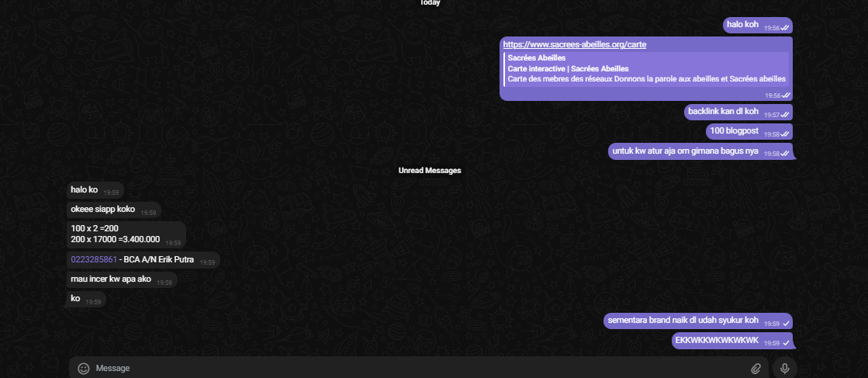The height and width of the screenshot is (378, 868).
Task: Click the price calculation message with 3.400.000
Action: click(115, 234)
